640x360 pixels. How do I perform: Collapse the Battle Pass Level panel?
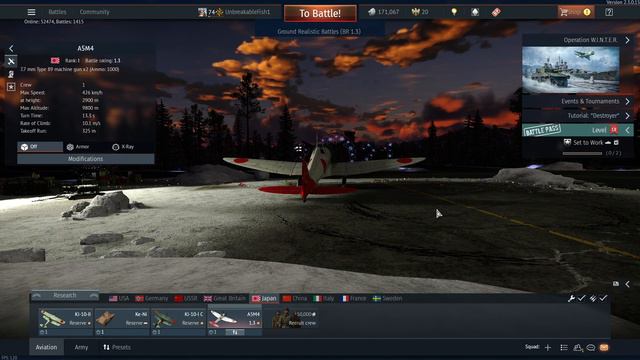628,130
